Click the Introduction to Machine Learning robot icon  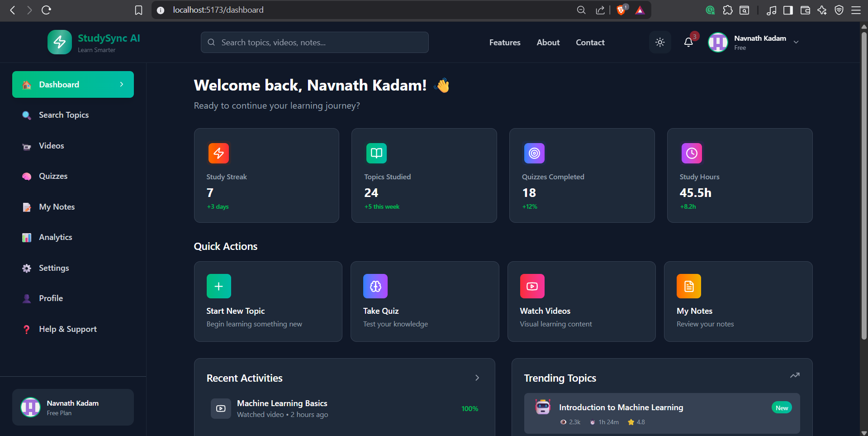pos(543,407)
